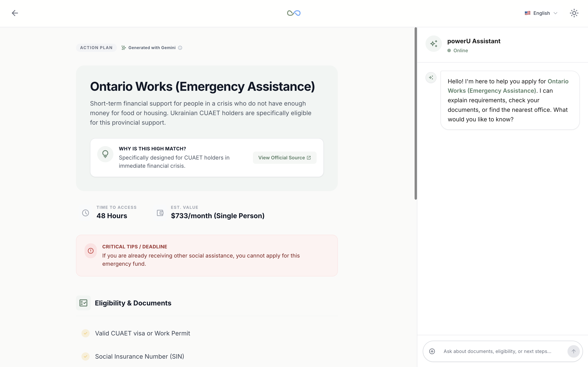Click the Eligibility & Documents checklist icon
Viewport: 588px width, 367px height.
point(83,303)
